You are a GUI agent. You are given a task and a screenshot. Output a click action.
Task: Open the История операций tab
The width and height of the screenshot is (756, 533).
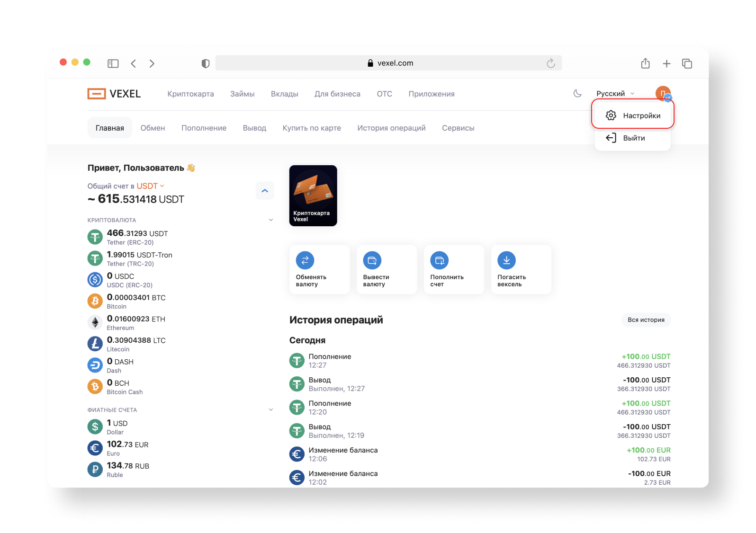pyautogui.click(x=391, y=128)
